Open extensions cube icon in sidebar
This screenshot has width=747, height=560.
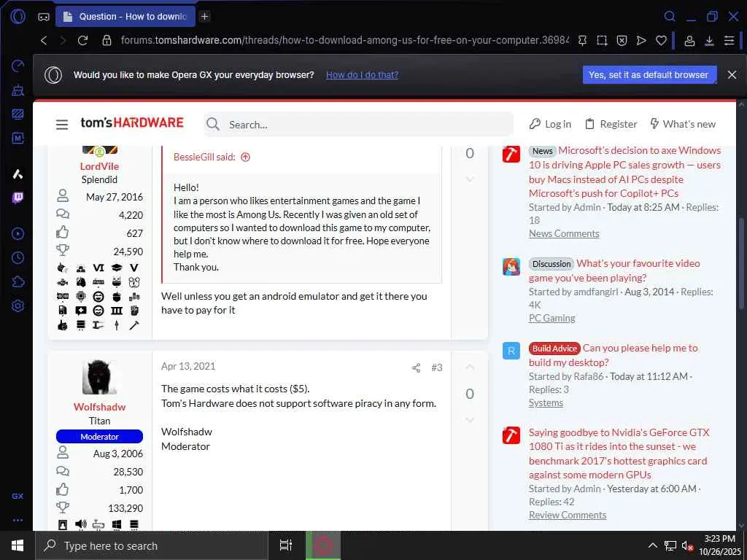[18, 282]
